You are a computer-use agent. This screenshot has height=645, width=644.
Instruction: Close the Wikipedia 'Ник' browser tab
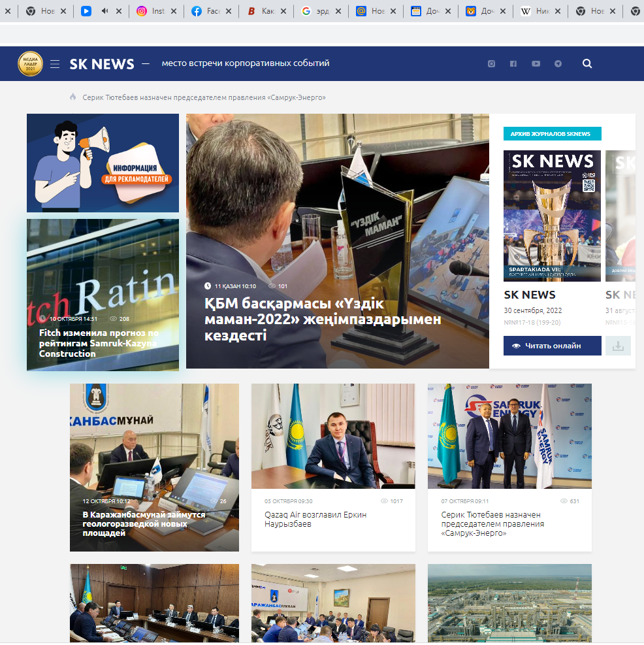[x=558, y=11]
